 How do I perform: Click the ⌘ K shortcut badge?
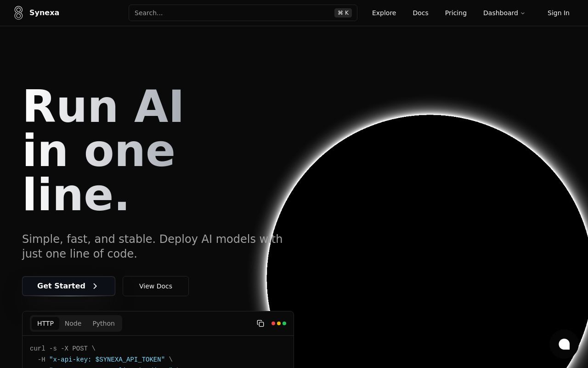(x=343, y=13)
